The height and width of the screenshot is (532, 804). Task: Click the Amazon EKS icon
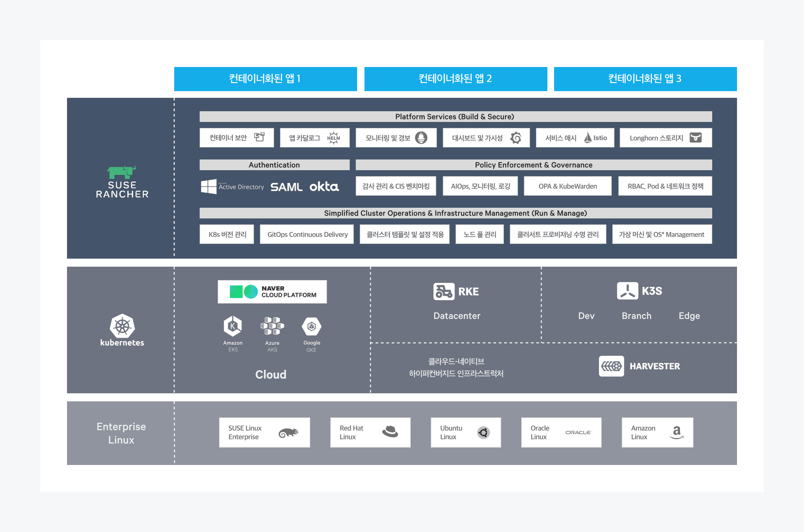[x=233, y=326]
